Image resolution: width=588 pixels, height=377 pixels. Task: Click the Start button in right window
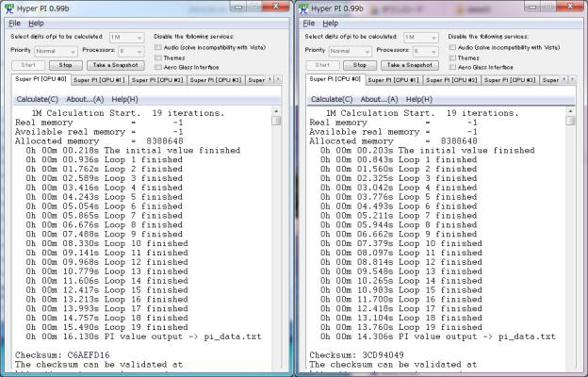pos(323,65)
